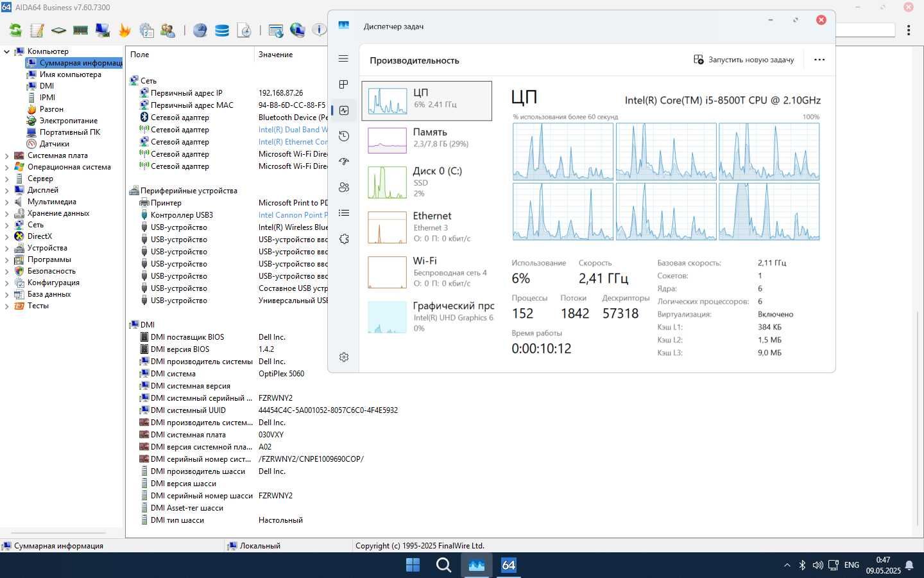This screenshot has width=924, height=578.
Task: Click the CPU chip icon in AIDA64 toolbar
Action: point(58,30)
